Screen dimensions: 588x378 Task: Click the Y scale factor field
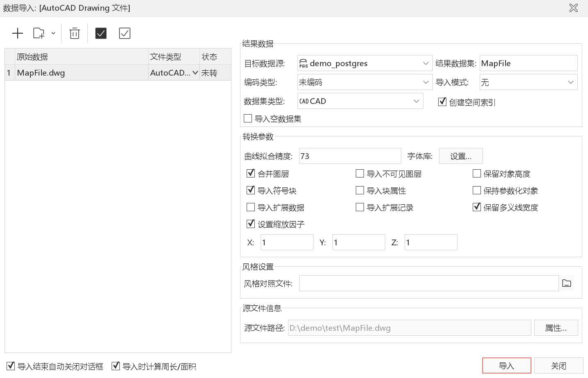(x=359, y=242)
